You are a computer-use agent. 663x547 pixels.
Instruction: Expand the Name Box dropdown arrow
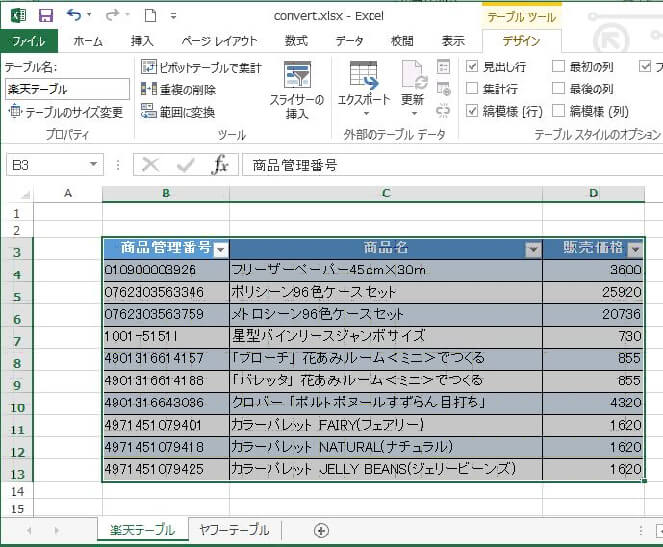click(94, 165)
